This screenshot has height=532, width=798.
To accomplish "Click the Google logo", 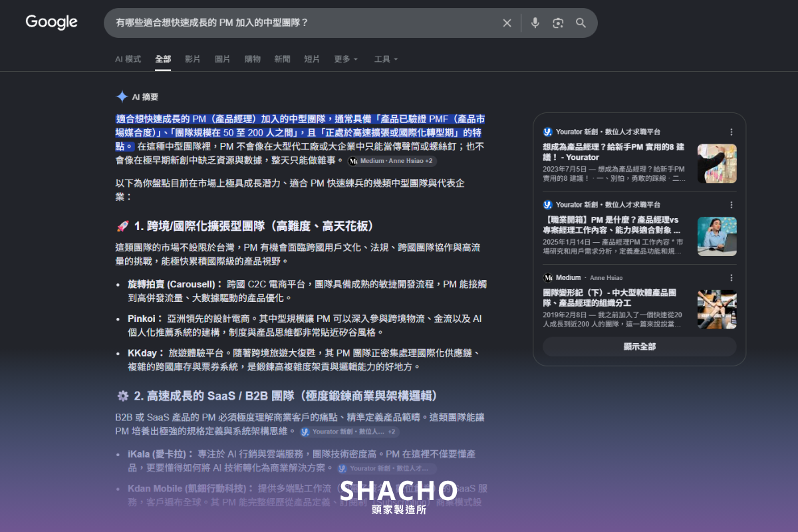I will click(x=52, y=22).
